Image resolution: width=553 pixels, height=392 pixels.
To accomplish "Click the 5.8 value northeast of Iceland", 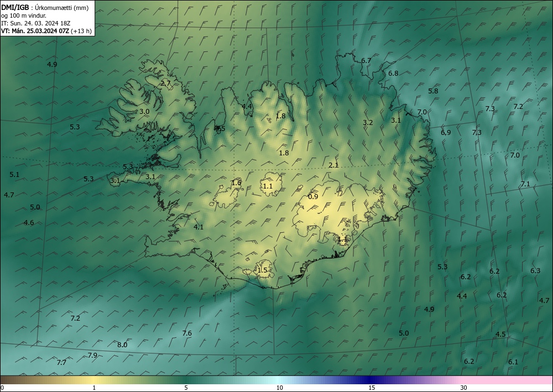I will pyautogui.click(x=433, y=91).
